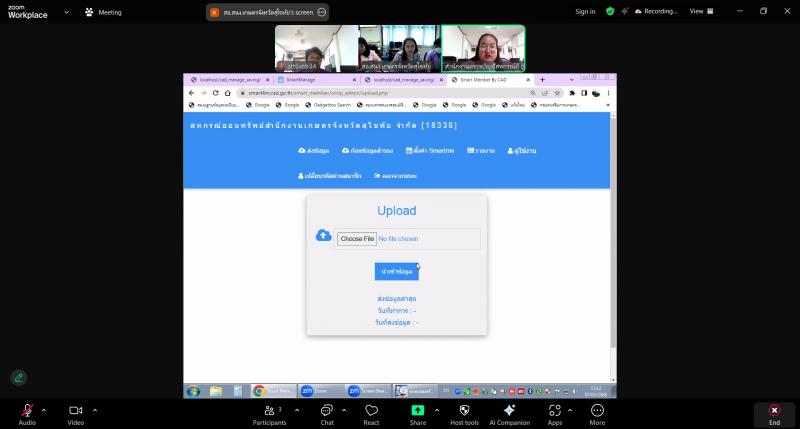Click the browser Home icon
The image size is (800, 429).
[228, 93]
